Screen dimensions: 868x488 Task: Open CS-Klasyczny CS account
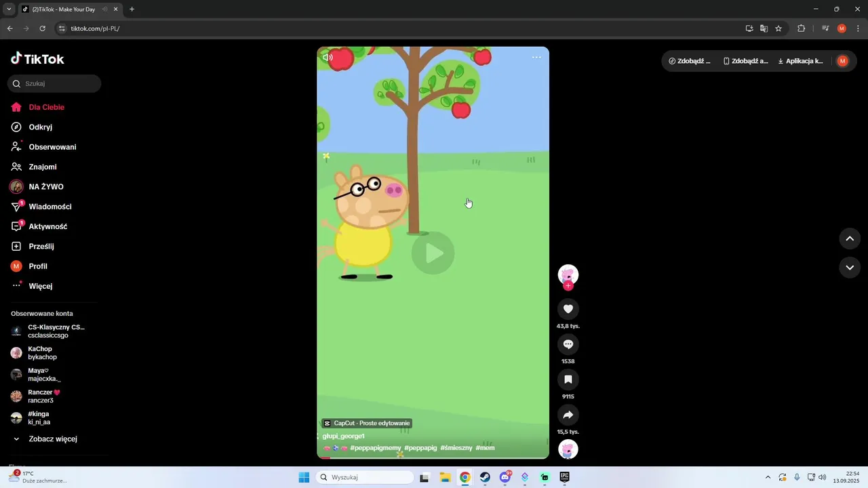pos(47,331)
